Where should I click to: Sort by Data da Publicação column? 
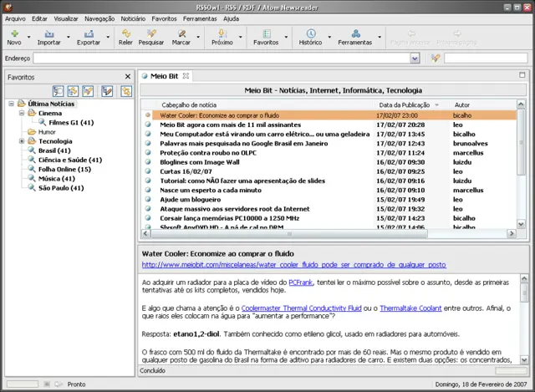click(405, 105)
